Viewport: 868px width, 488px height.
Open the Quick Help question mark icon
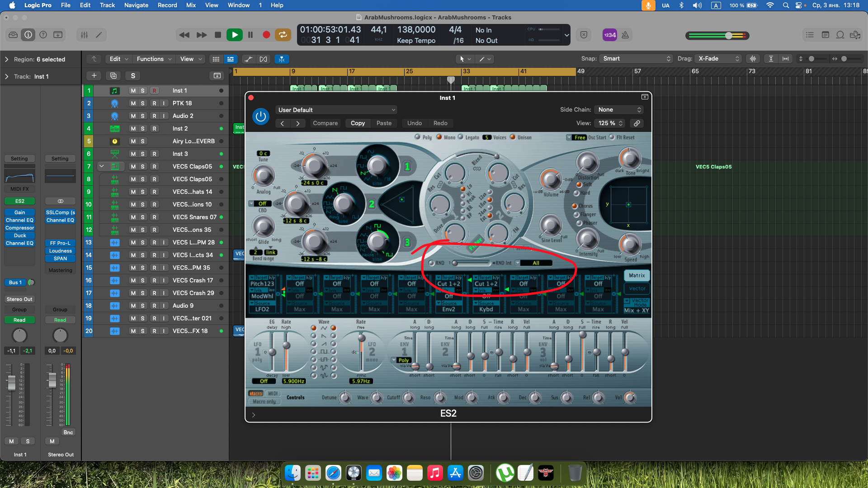[43, 35]
